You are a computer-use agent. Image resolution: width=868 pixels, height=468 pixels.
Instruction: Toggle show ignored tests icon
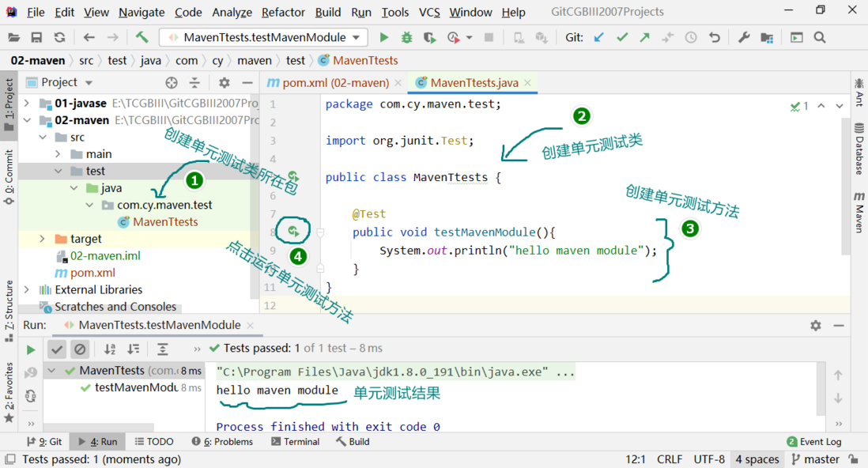(81, 349)
